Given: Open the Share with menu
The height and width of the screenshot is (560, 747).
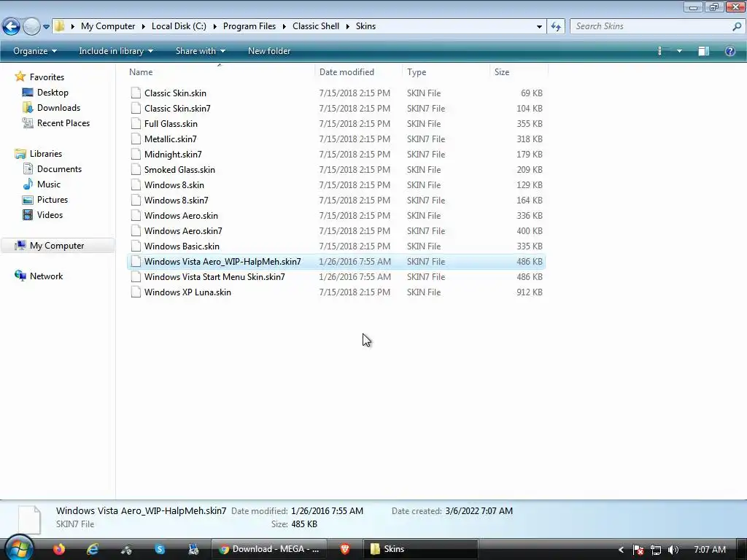Looking at the screenshot, I should coord(200,51).
